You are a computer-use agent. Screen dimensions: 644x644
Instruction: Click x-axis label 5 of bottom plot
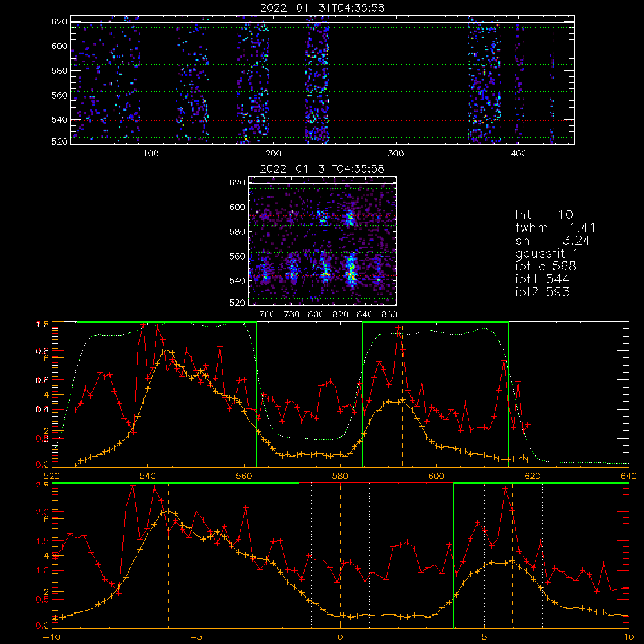[484, 637]
